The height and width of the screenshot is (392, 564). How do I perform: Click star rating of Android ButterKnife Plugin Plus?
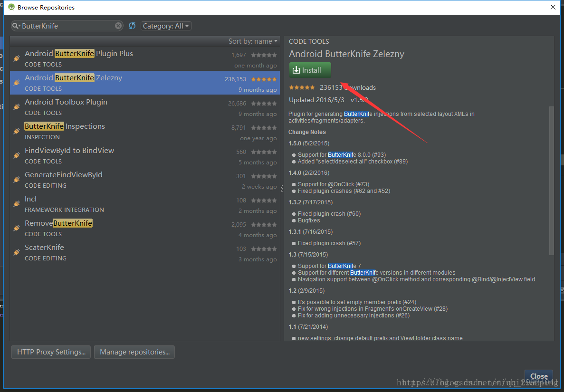coord(264,55)
